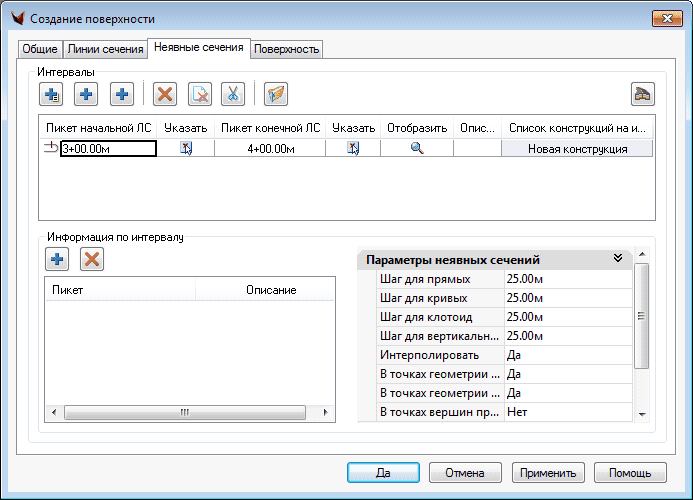The width and height of the screenshot is (693, 500).
Task: Switch to the Общие tab
Action: click(41, 49)
